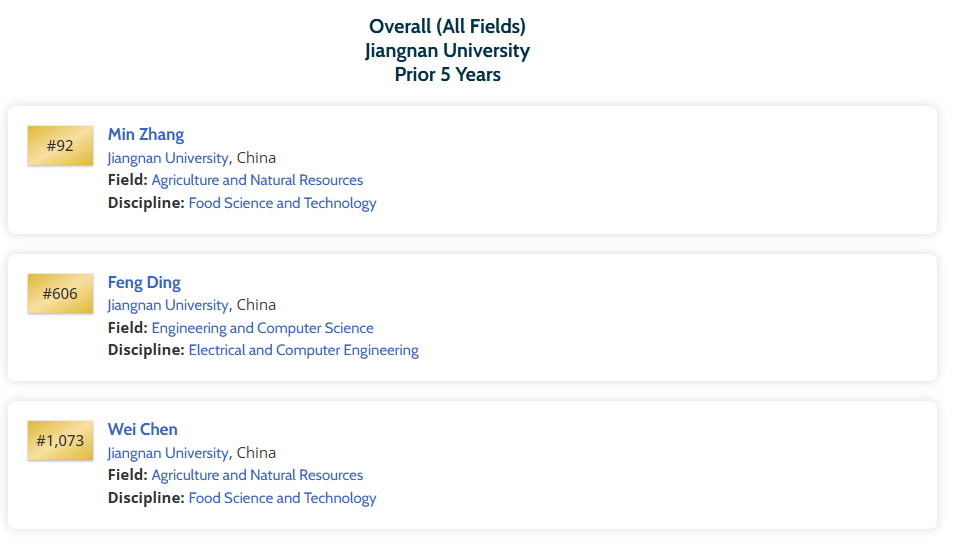Click the Discipline label in Feng Ding's card
The image size is (955, 542).
click(x=146, y=350)
